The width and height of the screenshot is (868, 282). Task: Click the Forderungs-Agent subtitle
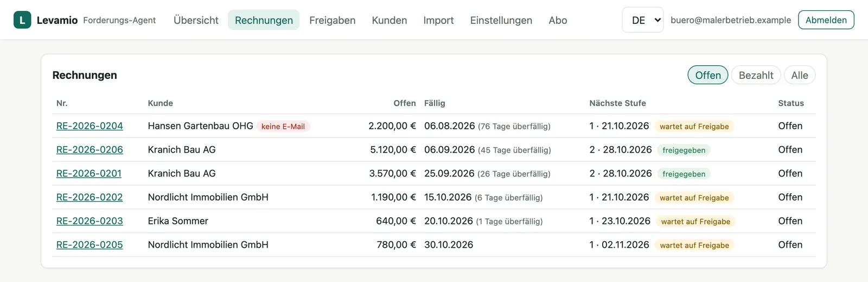click(119, 20)
